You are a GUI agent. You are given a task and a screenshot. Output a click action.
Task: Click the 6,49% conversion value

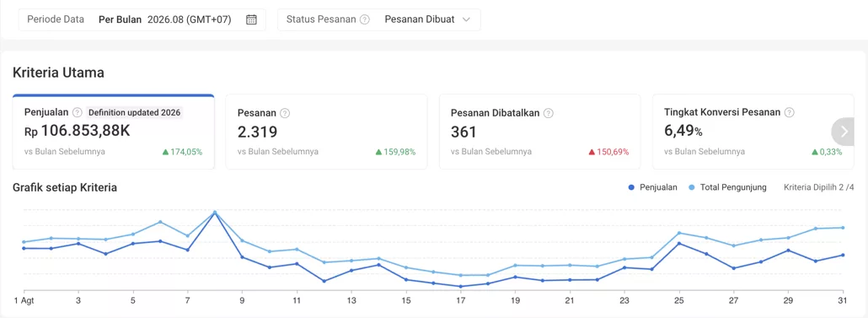click(x=683, y=132)
